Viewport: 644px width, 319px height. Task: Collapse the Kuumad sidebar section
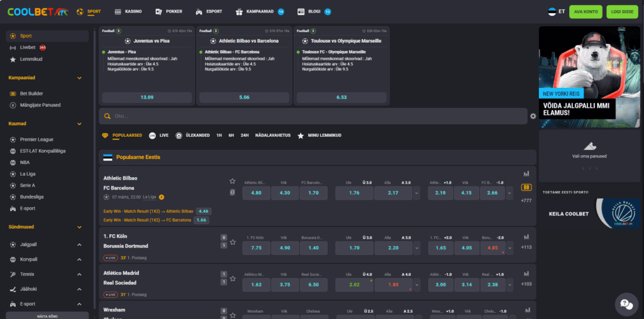[x=79, y=124]
